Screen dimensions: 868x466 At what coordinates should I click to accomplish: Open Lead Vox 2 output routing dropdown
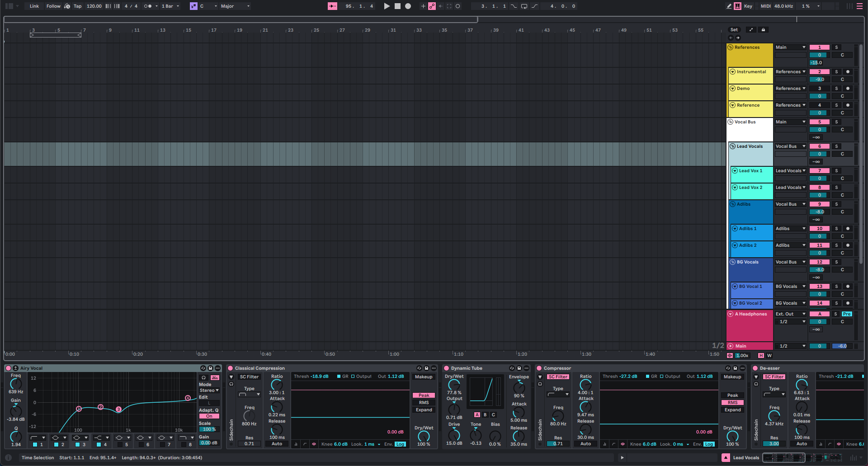click(790, 187)
